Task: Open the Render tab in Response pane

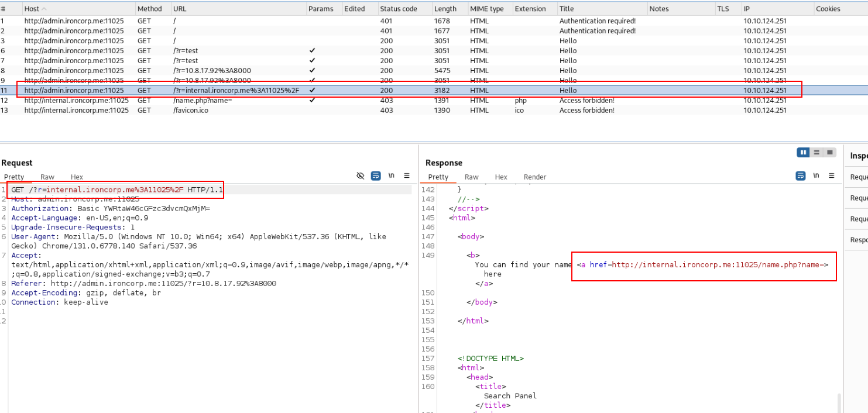Action: coord(535,177)
